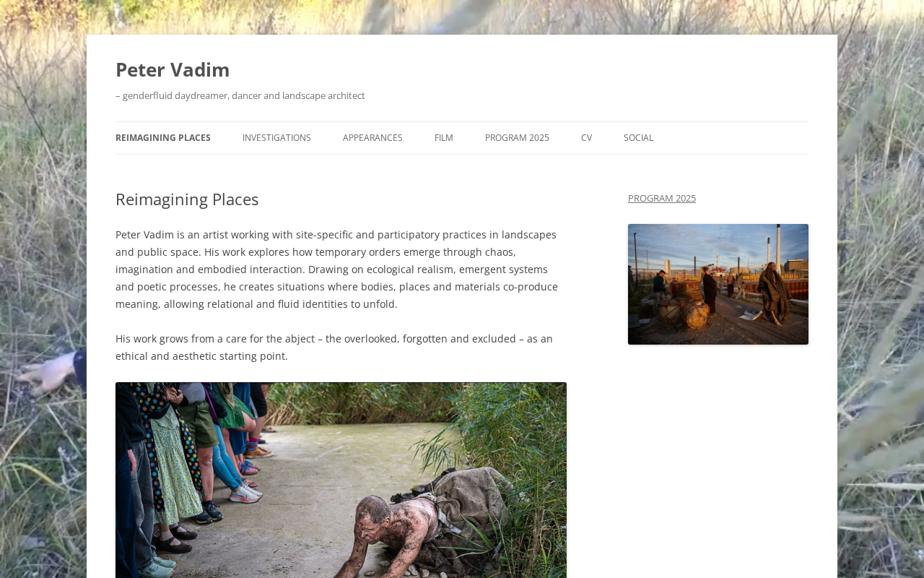Open the CV page
Image resolution: width=924 pixels, height=578 pixels.
click(x=586, y=138)
